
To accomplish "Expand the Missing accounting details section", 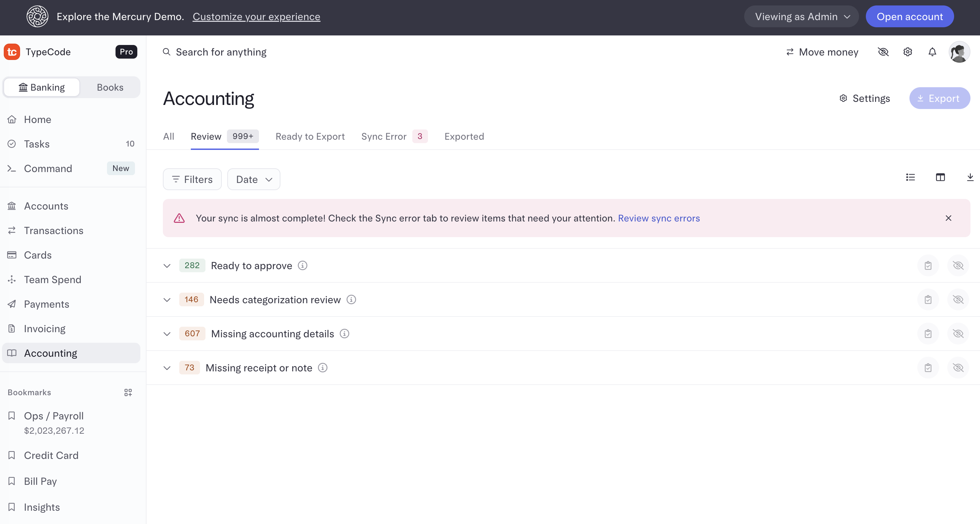I will pos(167,334).
